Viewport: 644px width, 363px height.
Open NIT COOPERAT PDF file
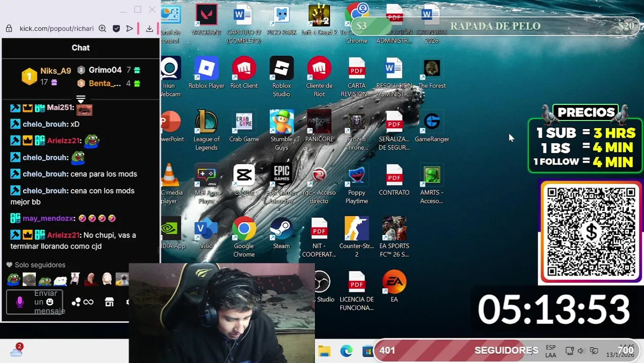319,238
